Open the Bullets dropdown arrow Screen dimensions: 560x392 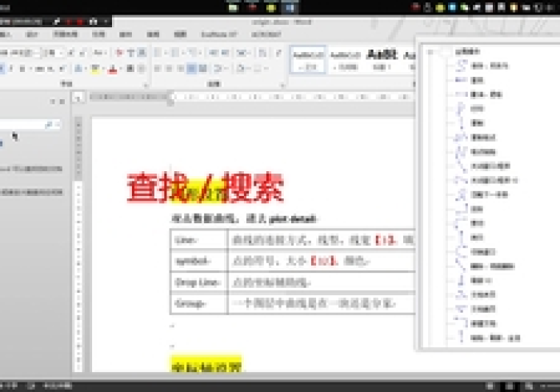(166, 53)
